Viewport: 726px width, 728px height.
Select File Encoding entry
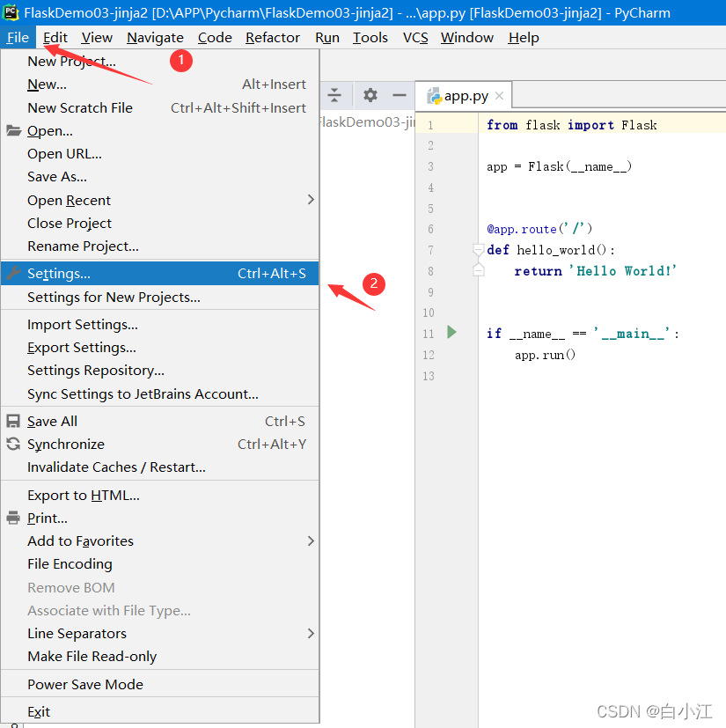click(x=159, y=564)
